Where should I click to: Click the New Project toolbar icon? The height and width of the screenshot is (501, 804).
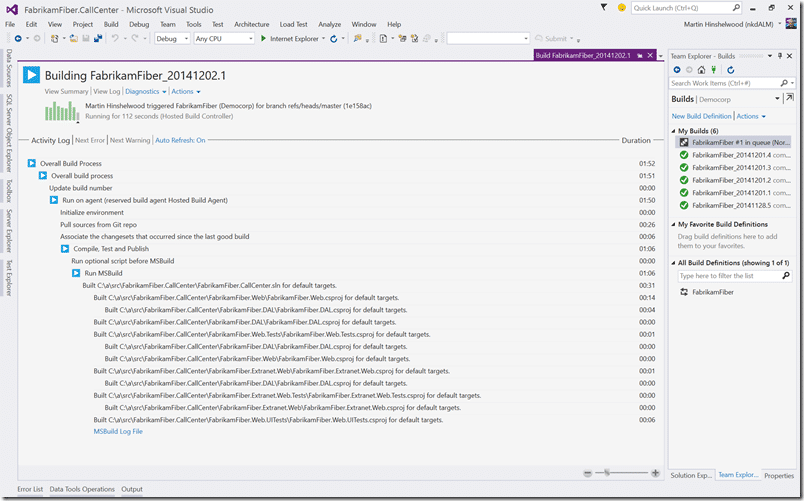(54, 38)
